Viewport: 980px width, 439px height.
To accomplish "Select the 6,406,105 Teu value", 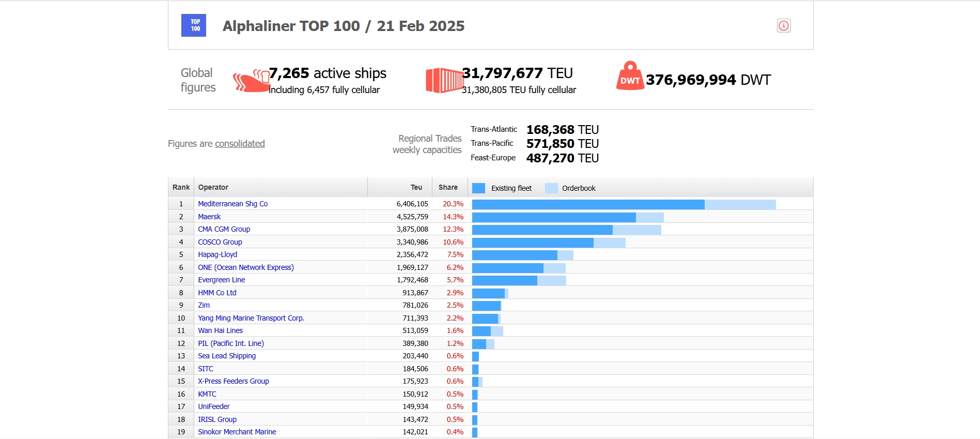I will point(412,204).
